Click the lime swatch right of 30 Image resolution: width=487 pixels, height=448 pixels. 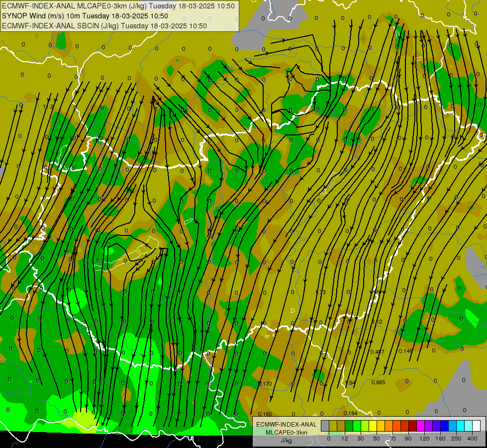pos(365,426)
